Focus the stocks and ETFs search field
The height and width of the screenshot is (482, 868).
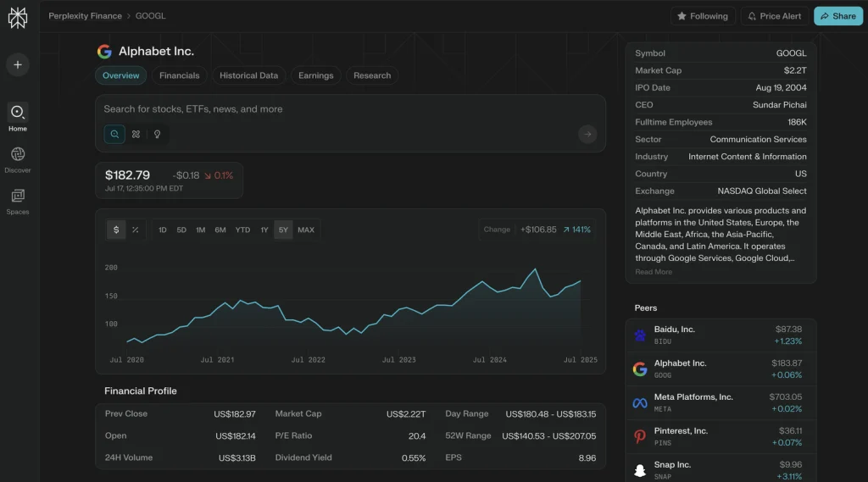coord(339,109)
